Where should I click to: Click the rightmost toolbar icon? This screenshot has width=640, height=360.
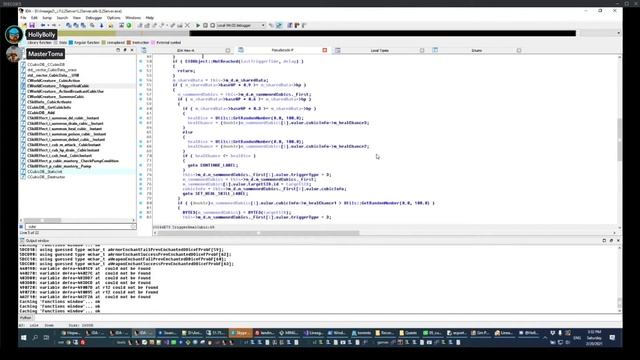coord(304,25)
